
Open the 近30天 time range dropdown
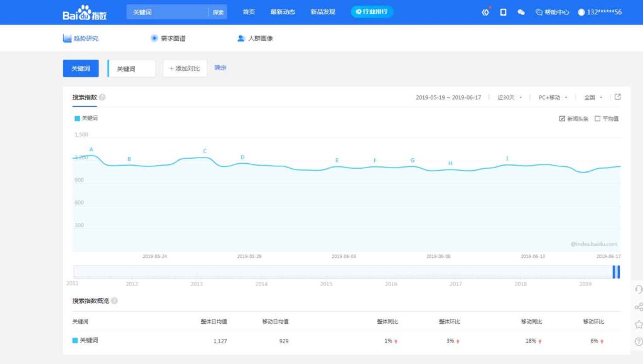coord(509,98)
